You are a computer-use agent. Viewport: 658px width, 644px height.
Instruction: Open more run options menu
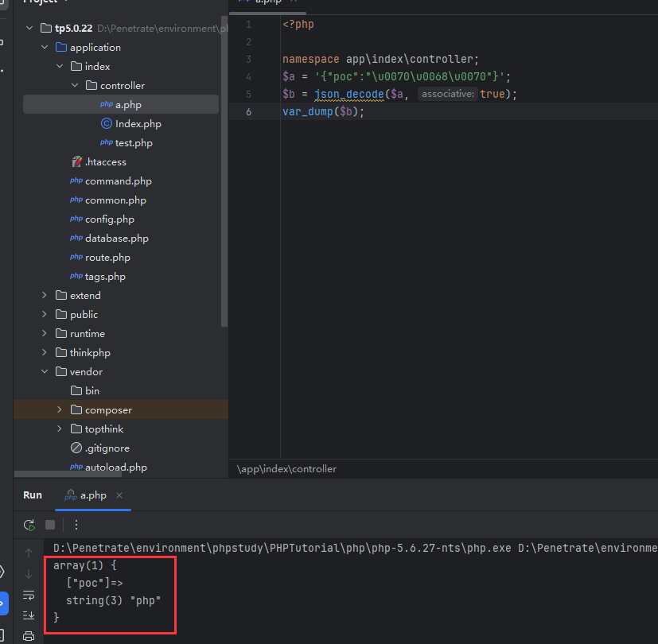click(x=76, y=525)
